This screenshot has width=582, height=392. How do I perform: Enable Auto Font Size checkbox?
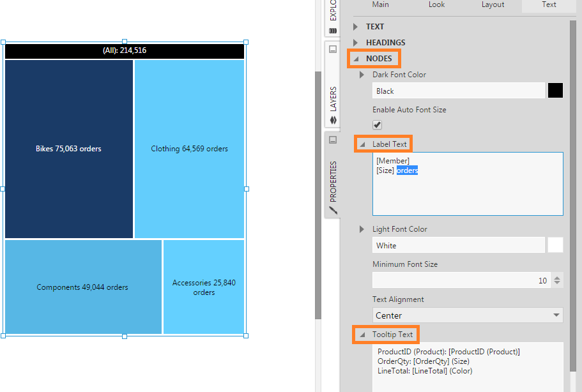[x=377, y=124]
